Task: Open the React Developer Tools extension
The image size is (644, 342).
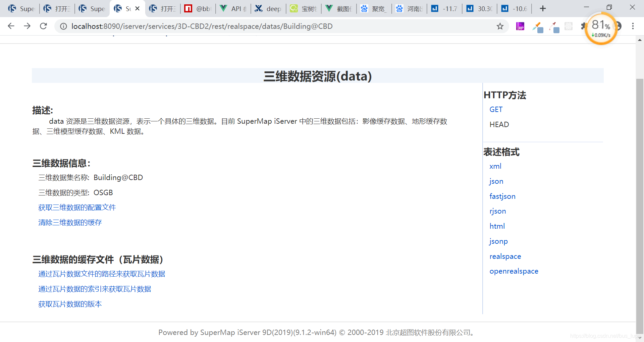Action: pyautogui.click(x=569, y=26)
